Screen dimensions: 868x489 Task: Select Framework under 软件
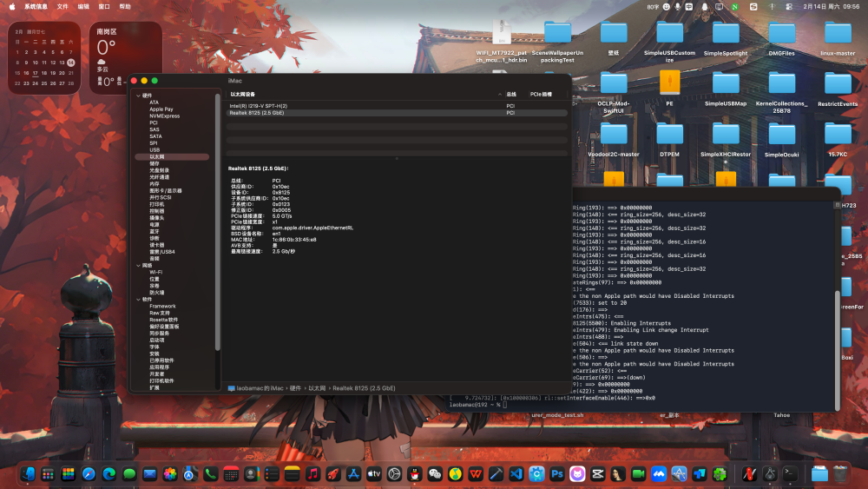pyautogui.click(x=162, y=307)
